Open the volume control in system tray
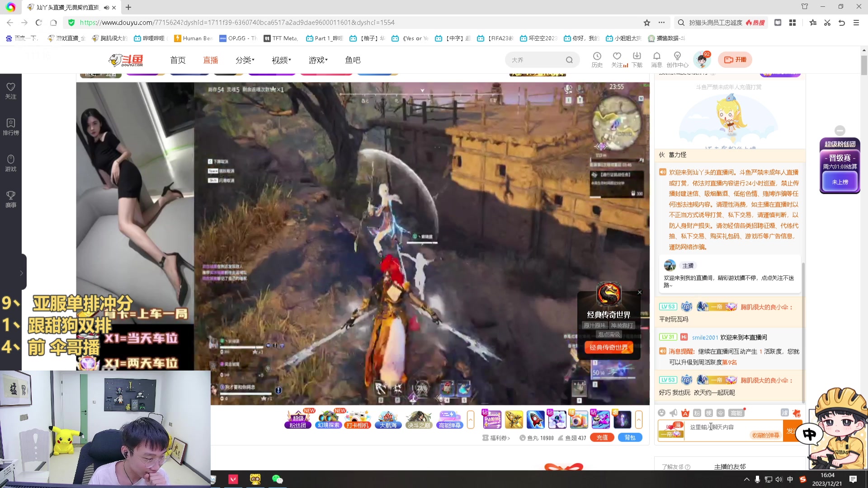868x488 pixels. pos(778,479)
